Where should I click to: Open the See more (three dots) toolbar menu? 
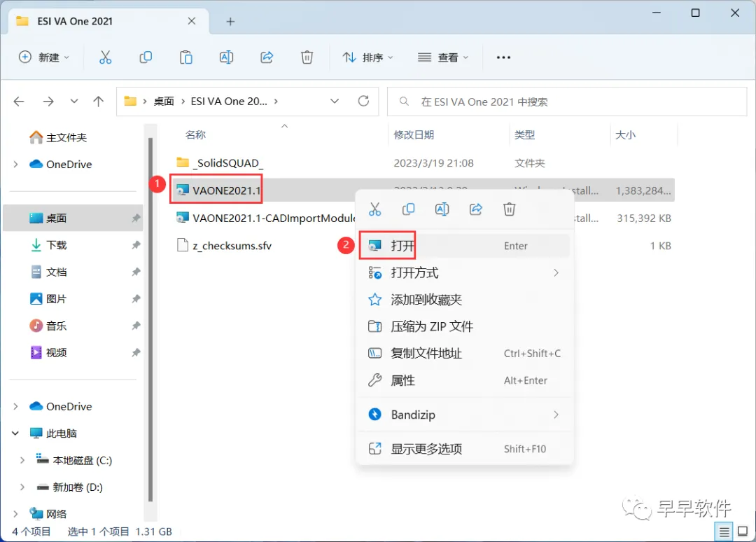pyautogui.click(x=503, y=57)
